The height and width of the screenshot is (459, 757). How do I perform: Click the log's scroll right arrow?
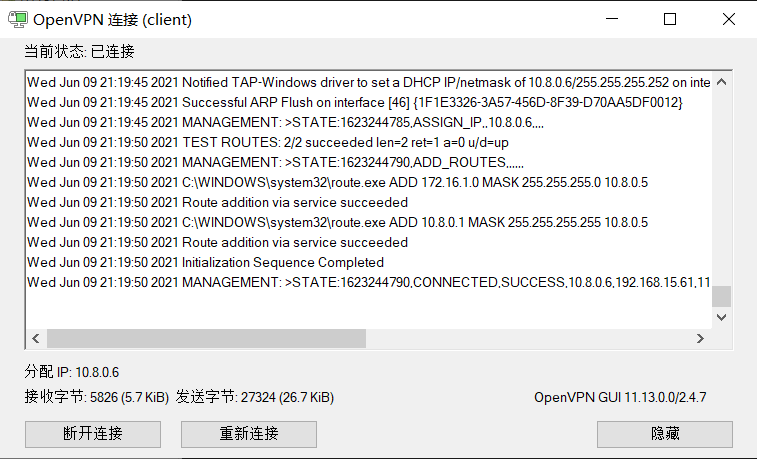coord(700,338)
